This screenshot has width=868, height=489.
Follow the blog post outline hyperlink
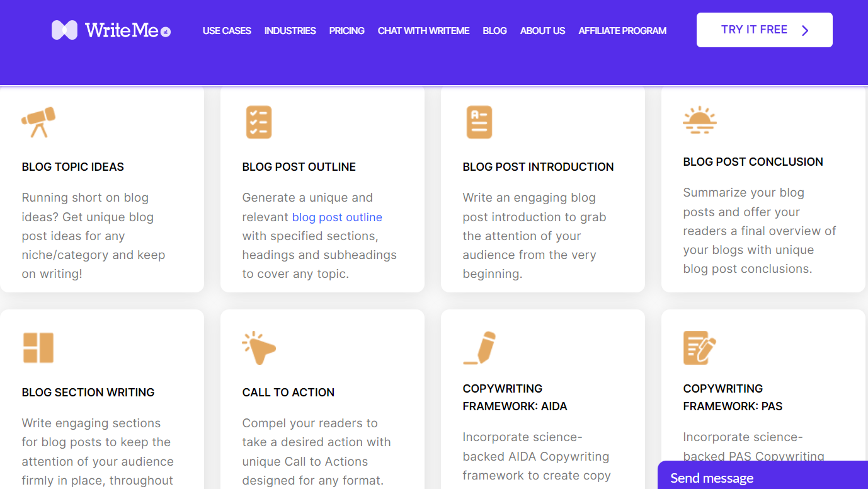337,217
